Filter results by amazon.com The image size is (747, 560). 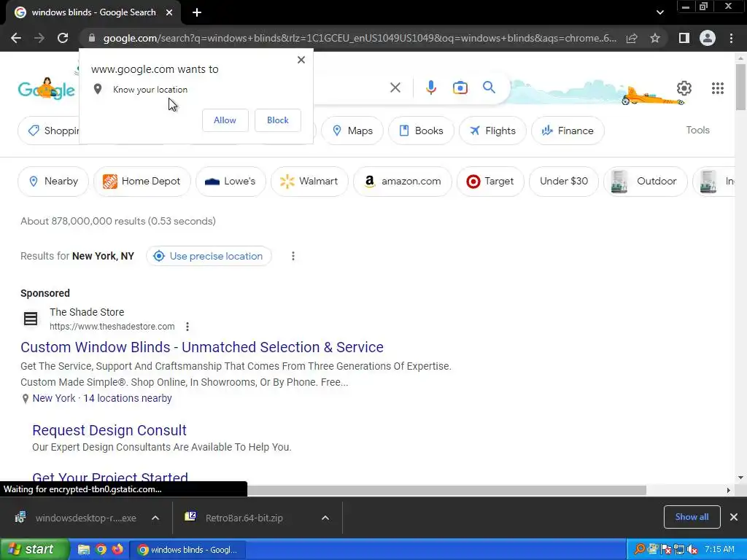pyautogui.click(x=403, y=182)
